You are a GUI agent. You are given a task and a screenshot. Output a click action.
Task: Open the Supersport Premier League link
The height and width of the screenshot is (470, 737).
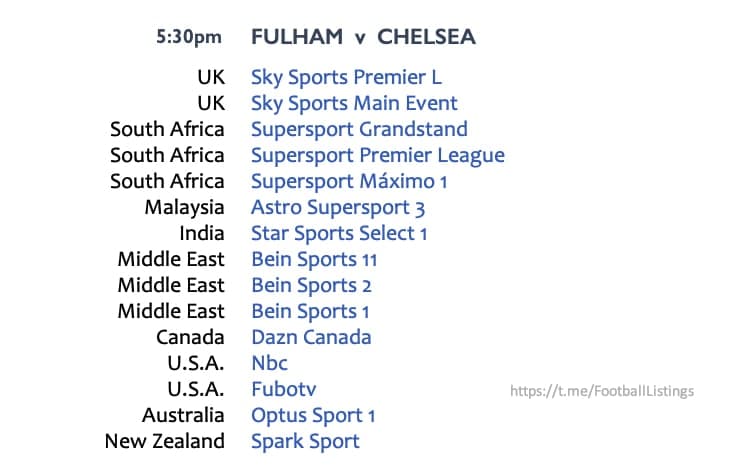click(377, 156)
